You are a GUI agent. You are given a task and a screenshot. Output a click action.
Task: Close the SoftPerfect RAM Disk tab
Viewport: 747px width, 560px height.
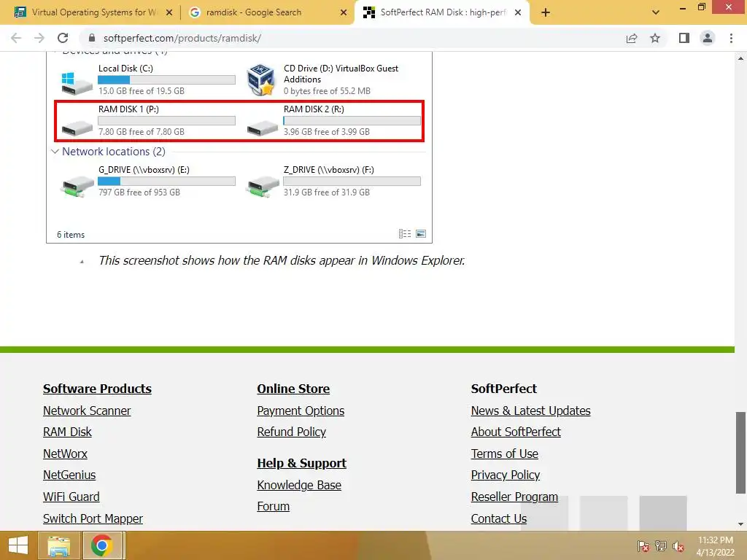click(x=518, y=13)
